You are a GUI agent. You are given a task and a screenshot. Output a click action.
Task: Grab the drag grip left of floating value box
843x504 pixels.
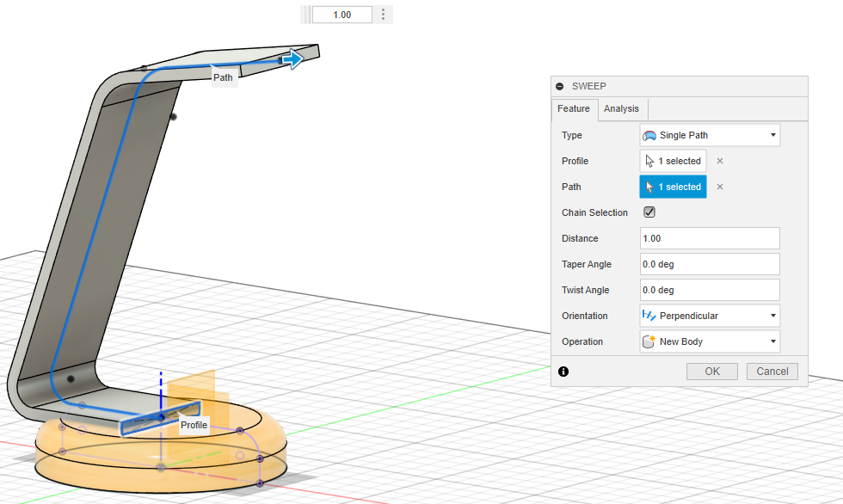305,15
